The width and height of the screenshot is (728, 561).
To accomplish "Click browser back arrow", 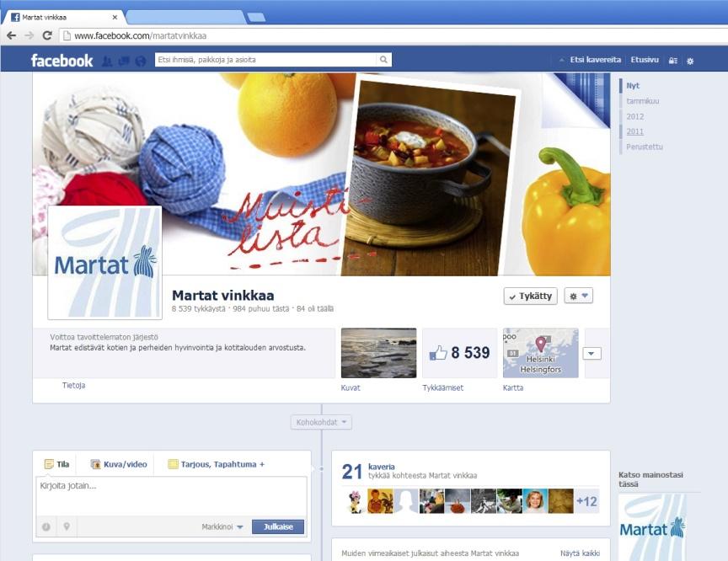I will coord(12,35).
